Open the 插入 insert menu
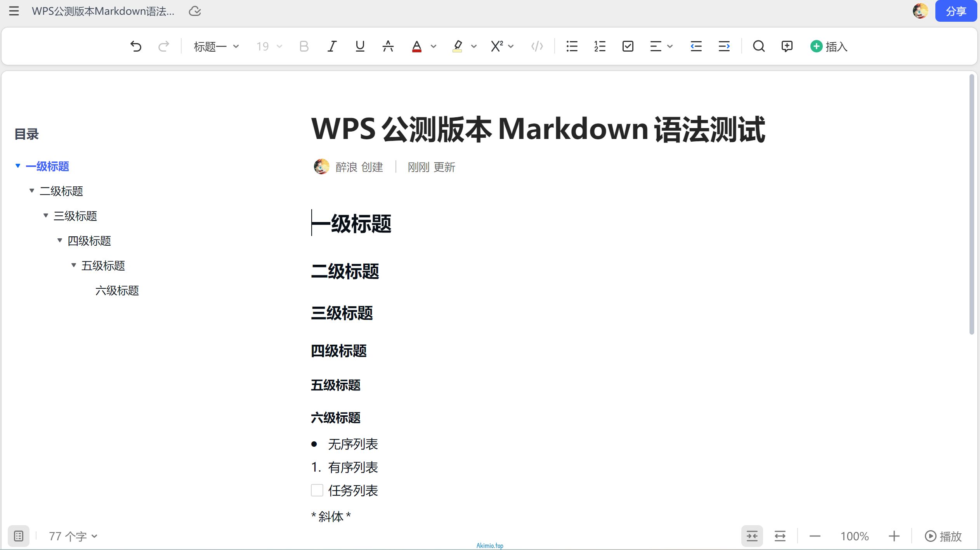Viewport: 980px width, 550px height. 829,47
